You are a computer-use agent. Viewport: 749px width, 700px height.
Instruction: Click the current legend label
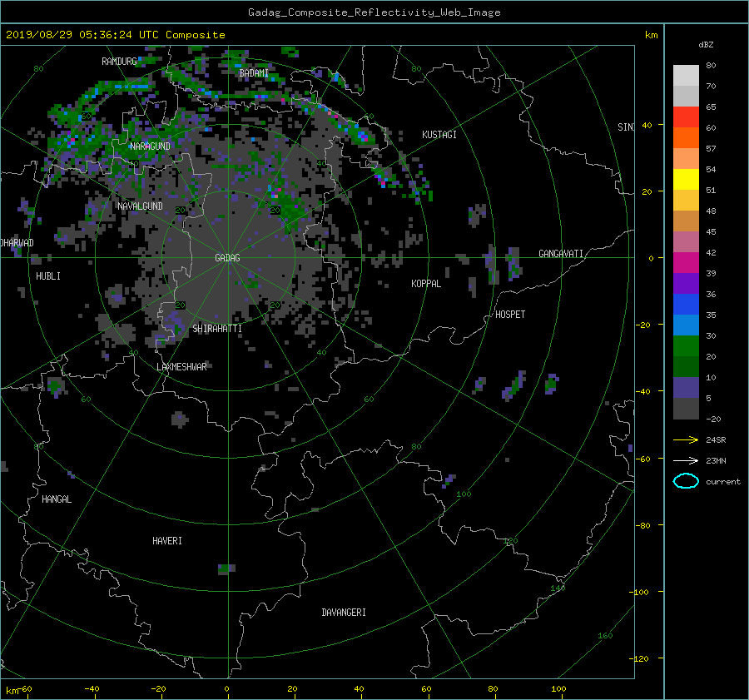723,482
